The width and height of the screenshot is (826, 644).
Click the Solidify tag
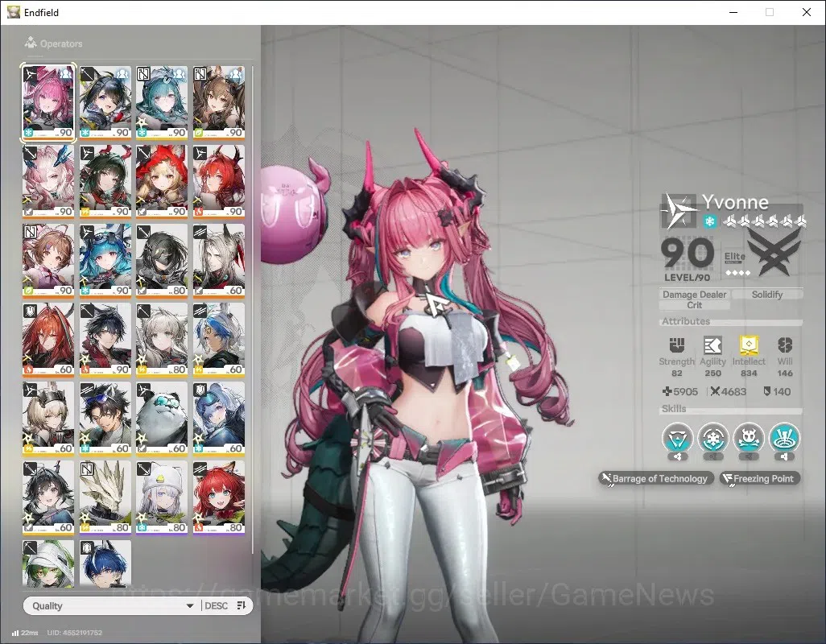tap(767, 295)
